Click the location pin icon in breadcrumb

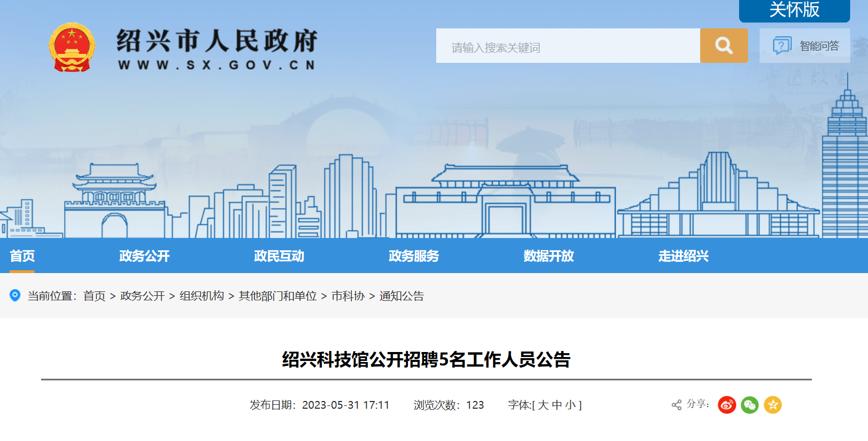click(x=15, y=295)
